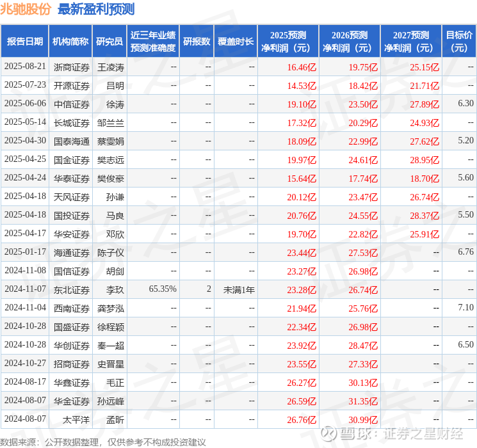Select the 兆驰股份 title text

26,9
